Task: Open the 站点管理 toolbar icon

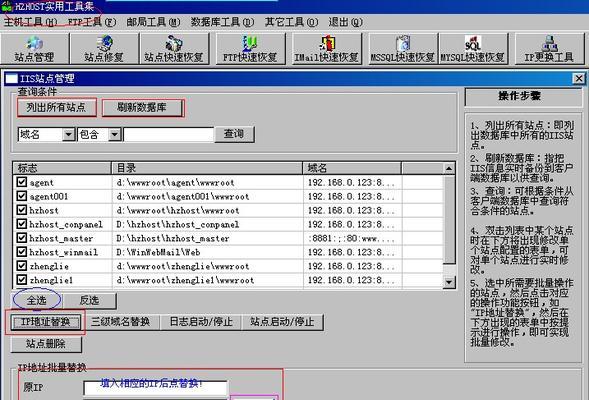Action: tap(34, 49)
